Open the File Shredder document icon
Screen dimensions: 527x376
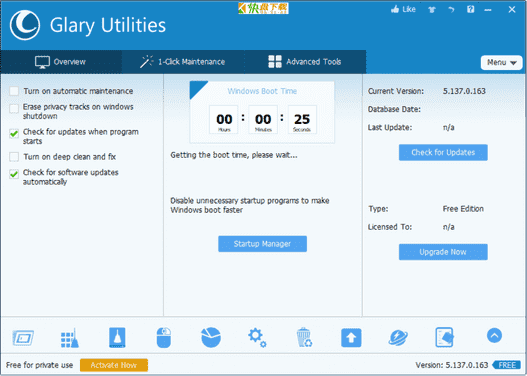pos(444,337)
